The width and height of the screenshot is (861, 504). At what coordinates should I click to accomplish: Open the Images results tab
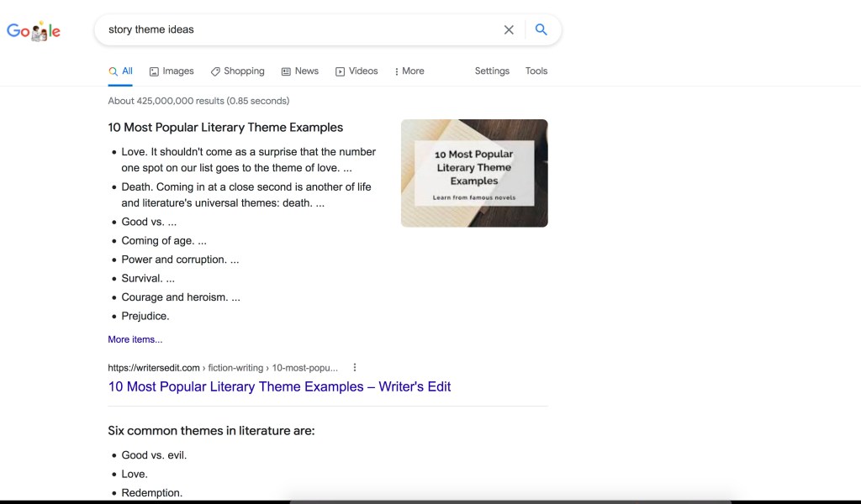pos(172,71)
